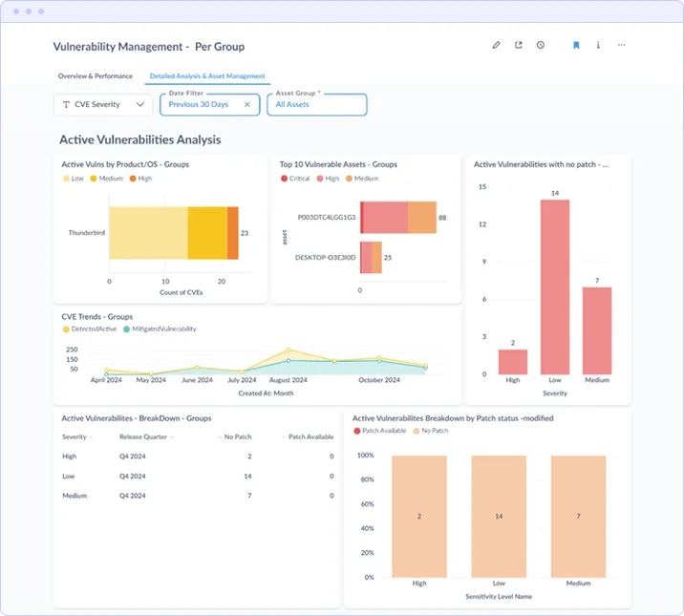Click the Patch Available red legend swatch
The image size is (684, 616).
(x=357, y=431)
